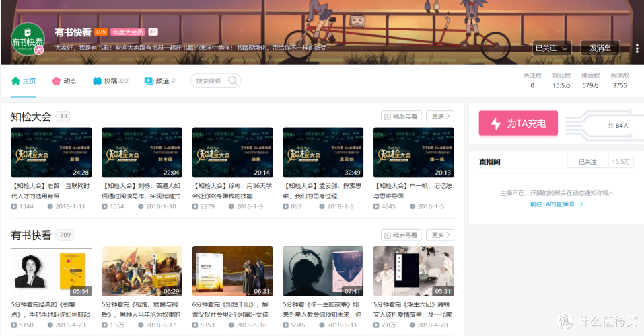
Task: Click the 关注数 0 stat
Action: 532,81
